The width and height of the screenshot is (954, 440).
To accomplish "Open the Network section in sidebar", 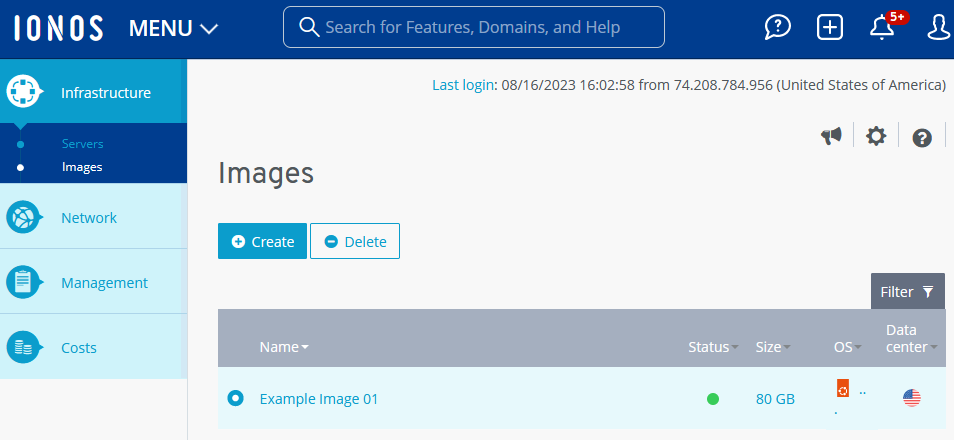I will [x=89, y=218].
